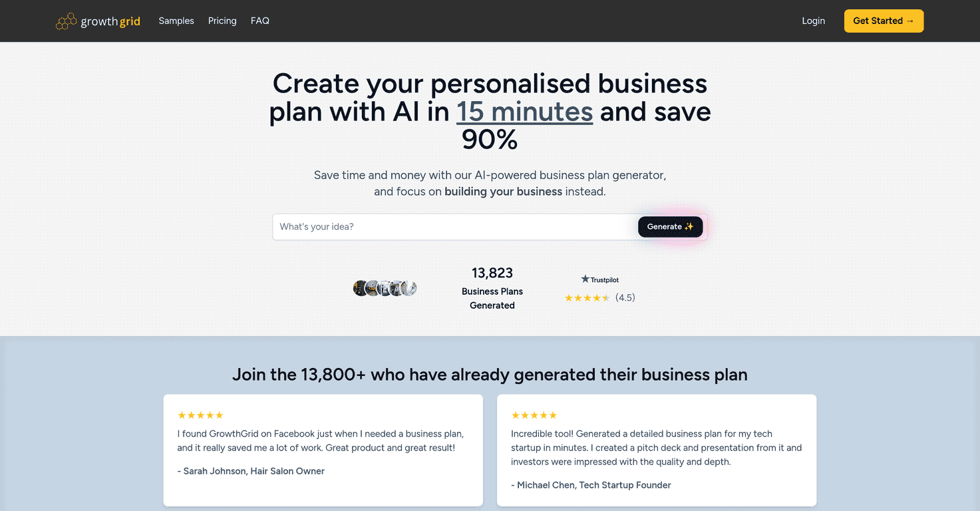Screen dimensions: 980x511
Task: Click the sparkle icon on Generate button
Action: 688,226
